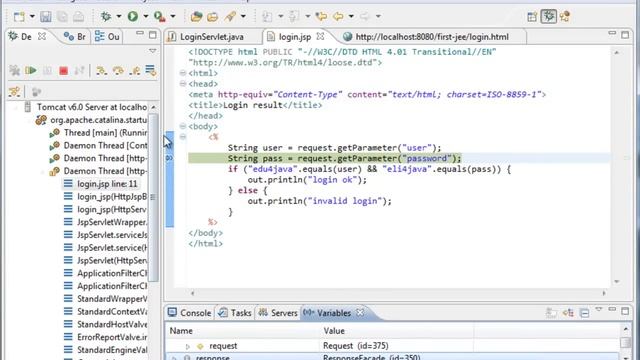Open the New file dropdown arrow

[32, 17]
